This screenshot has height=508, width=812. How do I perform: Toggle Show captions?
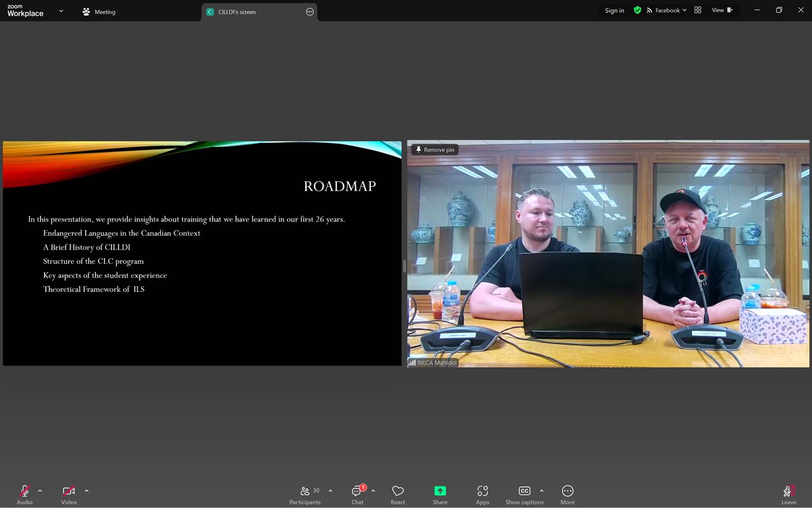tap(524, 494)
